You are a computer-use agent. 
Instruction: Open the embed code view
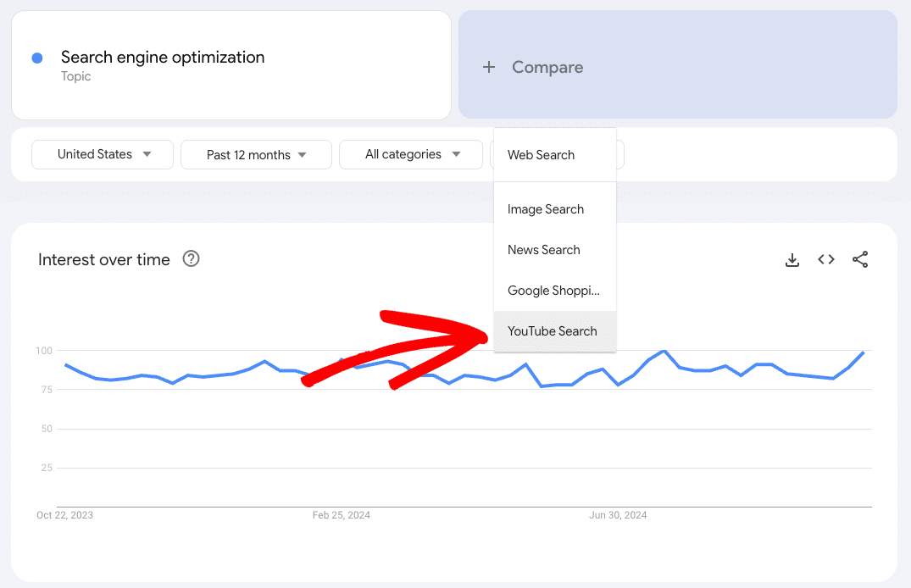tap(825, 259)
